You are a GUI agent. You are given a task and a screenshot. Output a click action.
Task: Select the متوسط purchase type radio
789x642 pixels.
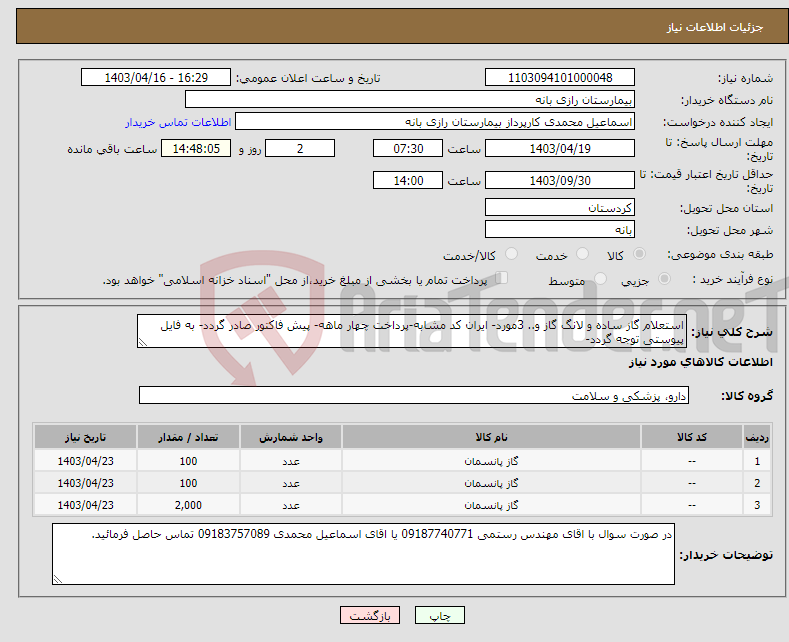tap(600, 278)
